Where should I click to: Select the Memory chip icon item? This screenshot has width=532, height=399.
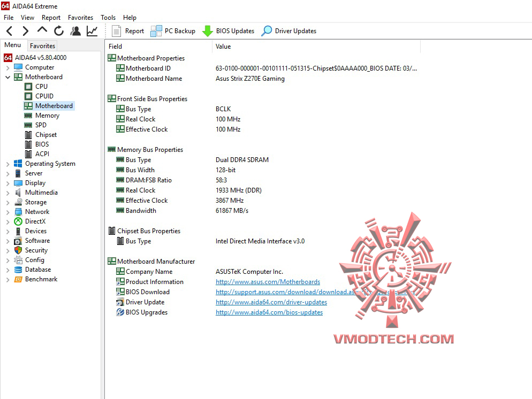point(28,116)
